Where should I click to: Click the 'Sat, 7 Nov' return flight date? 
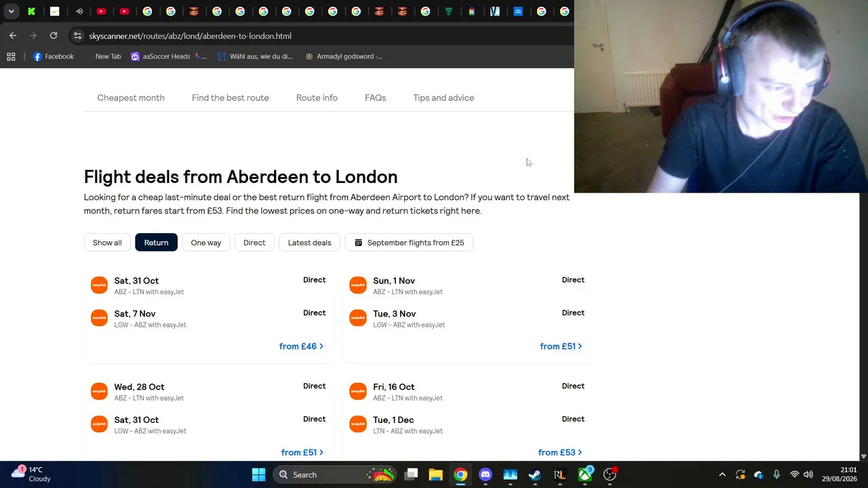click(x=135, y=314)
